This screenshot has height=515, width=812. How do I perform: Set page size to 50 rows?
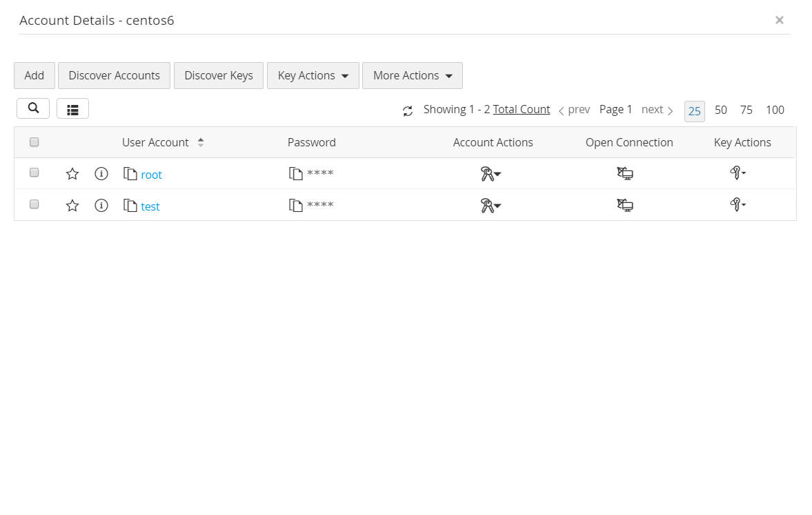click(x=721, y=110)
